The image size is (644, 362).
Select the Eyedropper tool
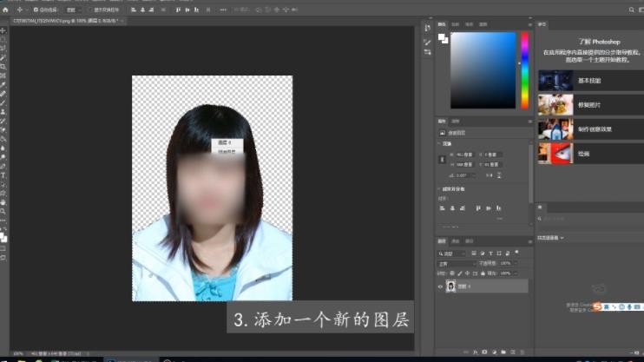point(3,85)
